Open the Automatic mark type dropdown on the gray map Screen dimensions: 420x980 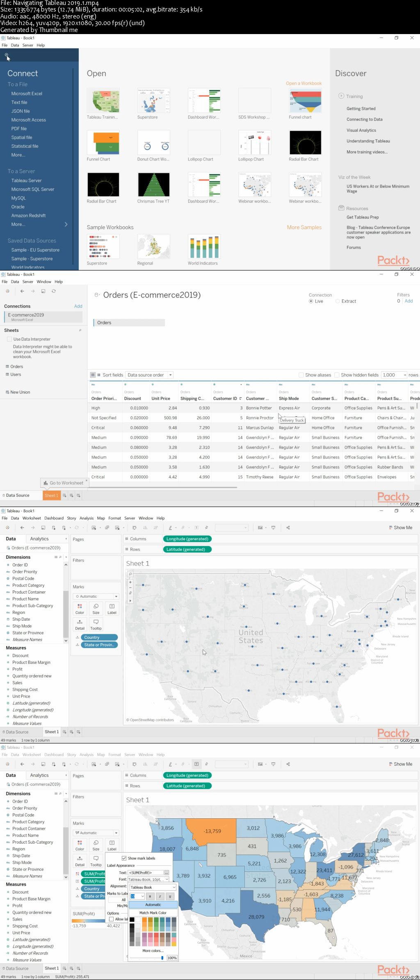point(96,597)
